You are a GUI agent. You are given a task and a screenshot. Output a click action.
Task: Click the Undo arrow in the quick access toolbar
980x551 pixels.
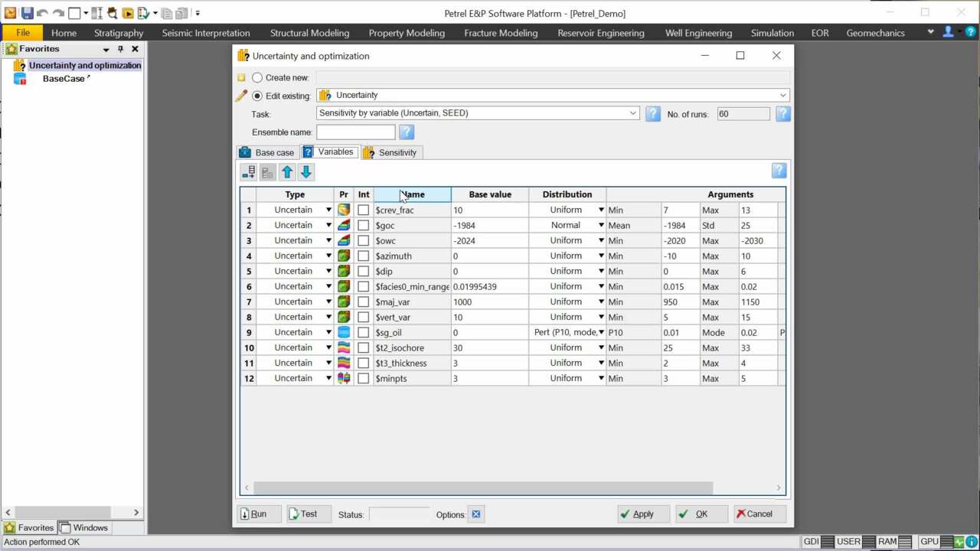(43, 13)
